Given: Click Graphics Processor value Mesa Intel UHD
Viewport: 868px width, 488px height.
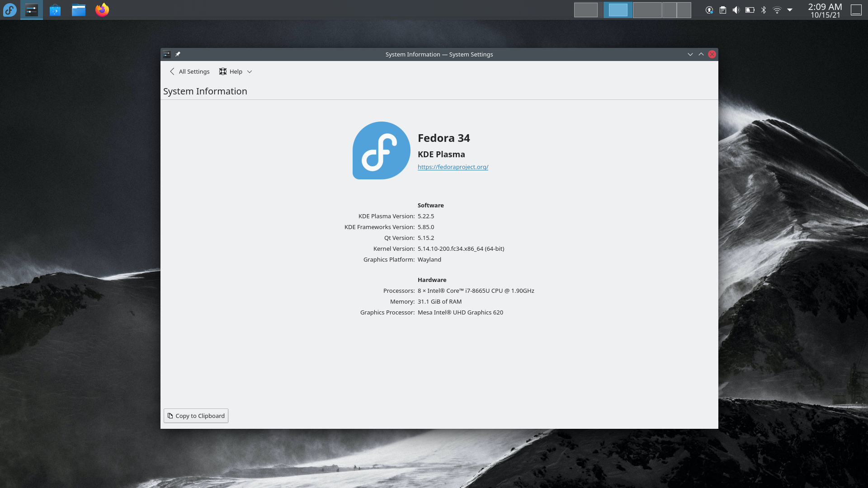Looking at the screenshot, I should coord(460,312).
